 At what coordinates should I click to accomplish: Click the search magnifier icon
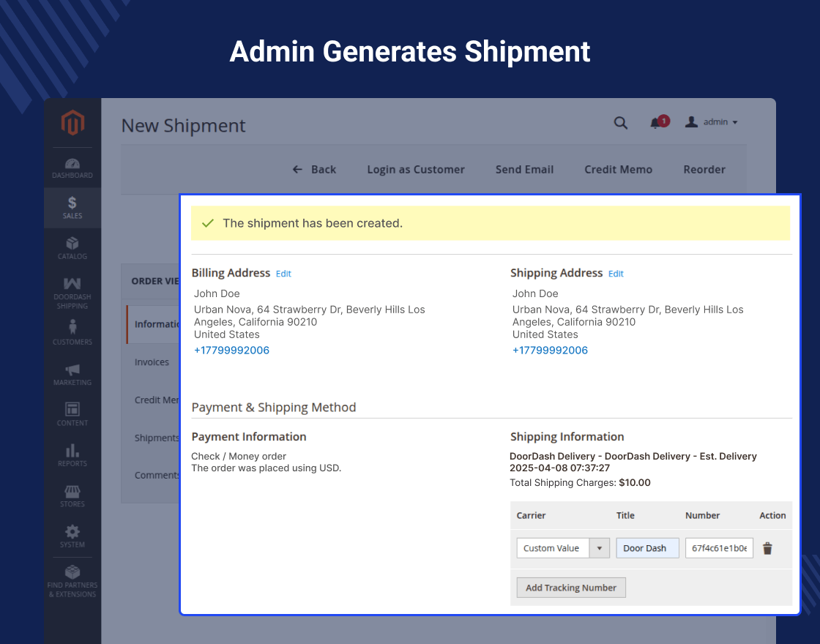pyautogui.click(x=620, y=123)
